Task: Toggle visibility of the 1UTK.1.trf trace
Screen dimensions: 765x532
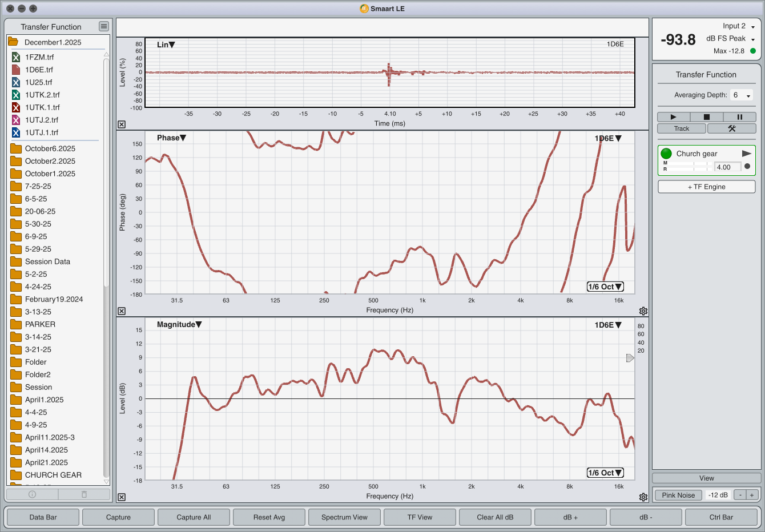Action: coord(16,107)
